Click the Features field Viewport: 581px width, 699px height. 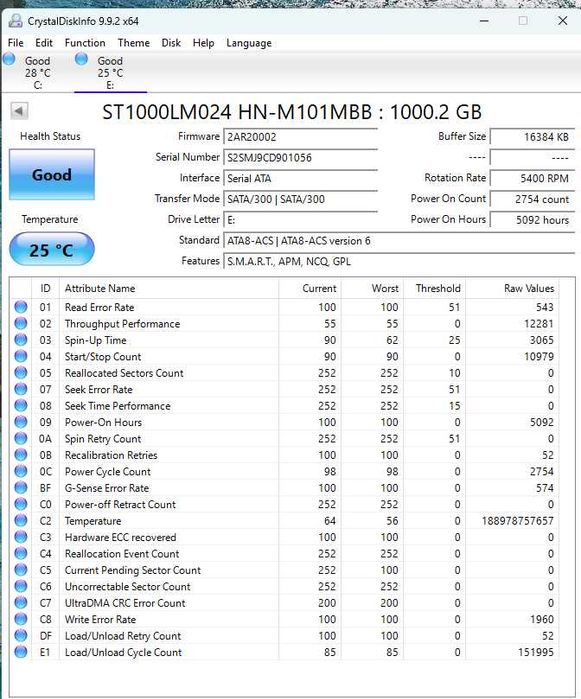(x=399, y=261)
